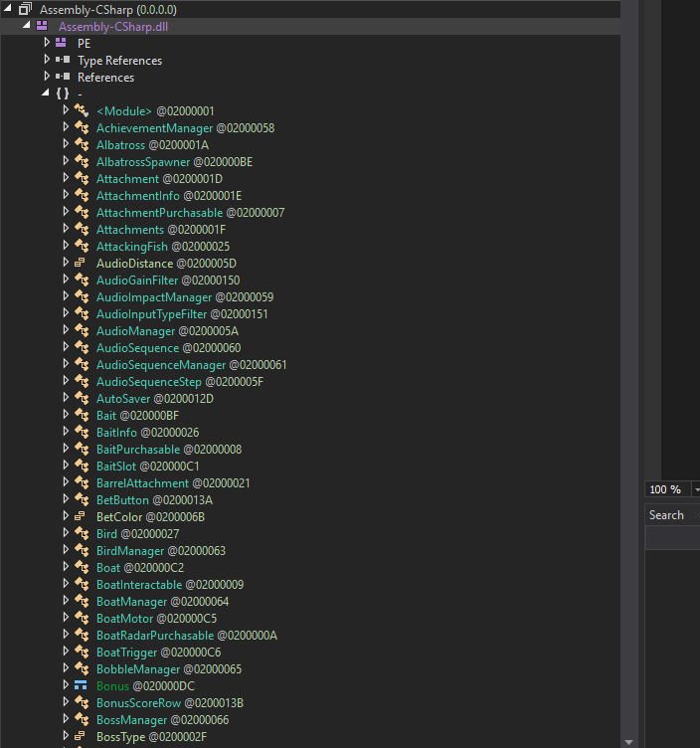Click the Albatross class icon
The width and height of the screenshot is (700, 748).
82,144
